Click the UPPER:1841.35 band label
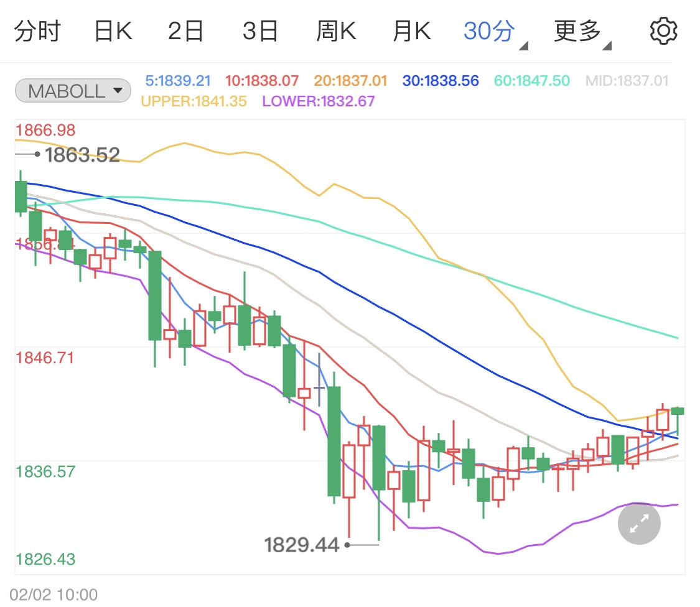The height and width of the screenshot is (607, 700). click(x=194, y=101)
